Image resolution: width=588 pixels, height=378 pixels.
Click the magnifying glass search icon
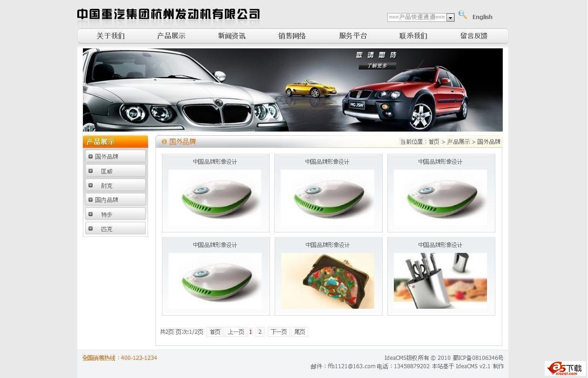click(463, 14)
